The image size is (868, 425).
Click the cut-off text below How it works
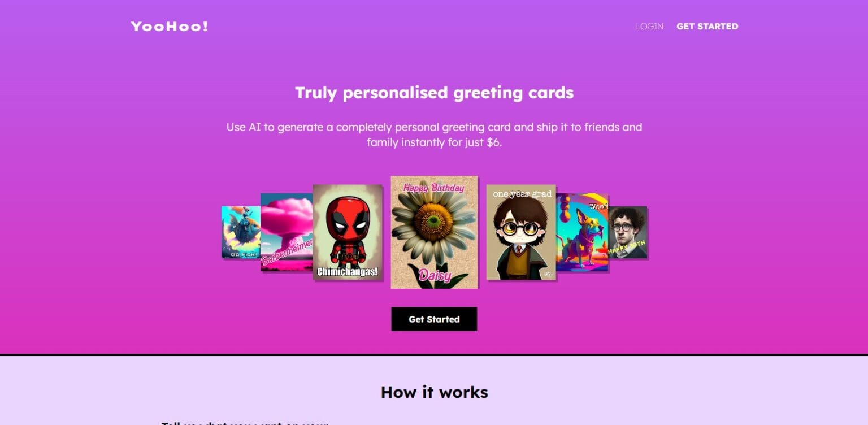coord(244,422)
